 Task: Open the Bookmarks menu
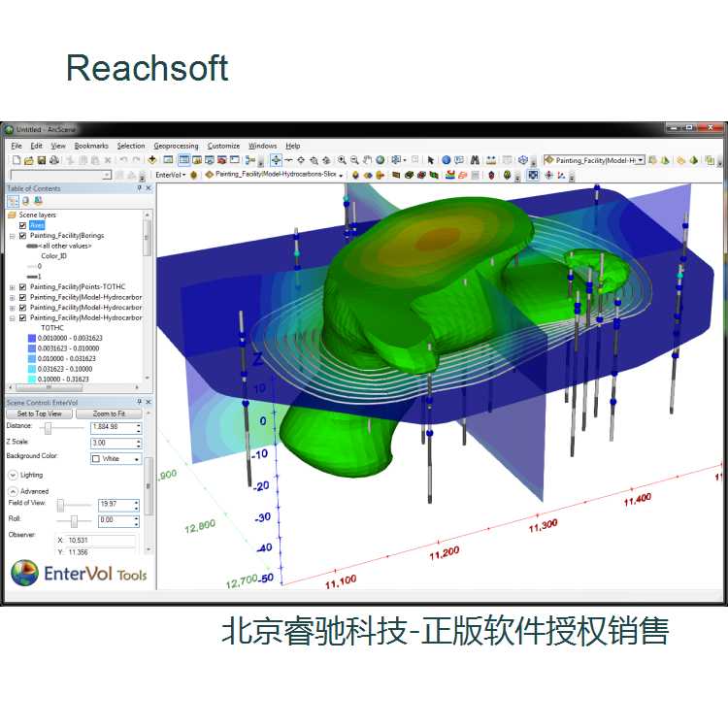[x=91, y=146]
